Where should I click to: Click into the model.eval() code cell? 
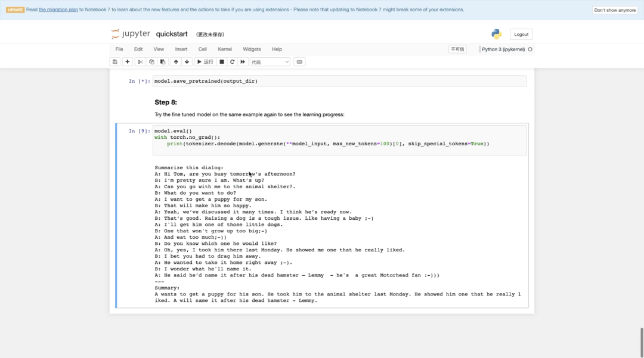[339, 140]
